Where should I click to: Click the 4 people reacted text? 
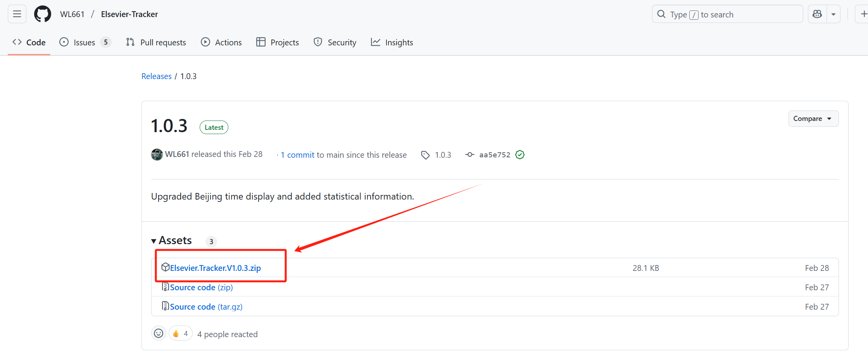tap(228, 334)
